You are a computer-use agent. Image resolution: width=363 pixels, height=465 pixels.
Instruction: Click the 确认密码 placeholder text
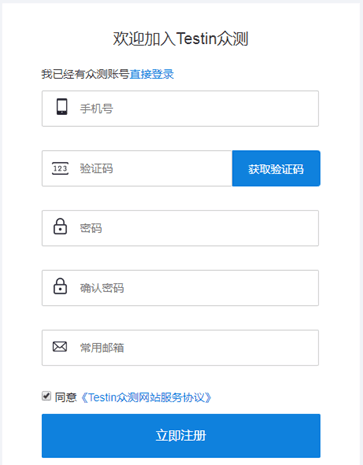pos(102,288)
